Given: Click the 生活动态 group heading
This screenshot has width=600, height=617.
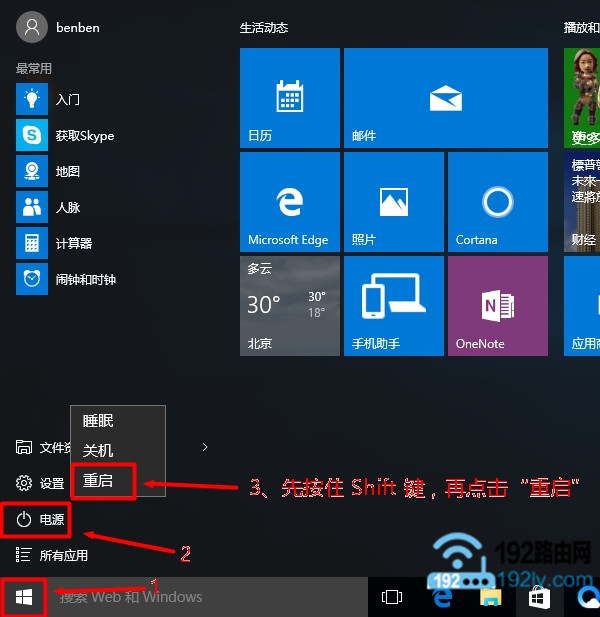Looking at the screenshot, I should tap(264, 28).
